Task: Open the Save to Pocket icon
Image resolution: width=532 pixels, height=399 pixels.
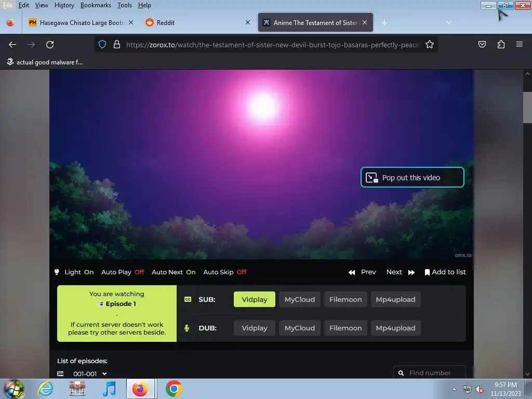Action: point(482,45)
